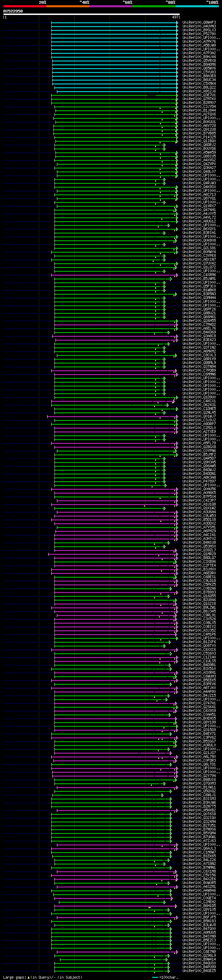Select hit label UniRef100_Q87YQ1
This screenshot has width=222, height=980.
[199, 199]
